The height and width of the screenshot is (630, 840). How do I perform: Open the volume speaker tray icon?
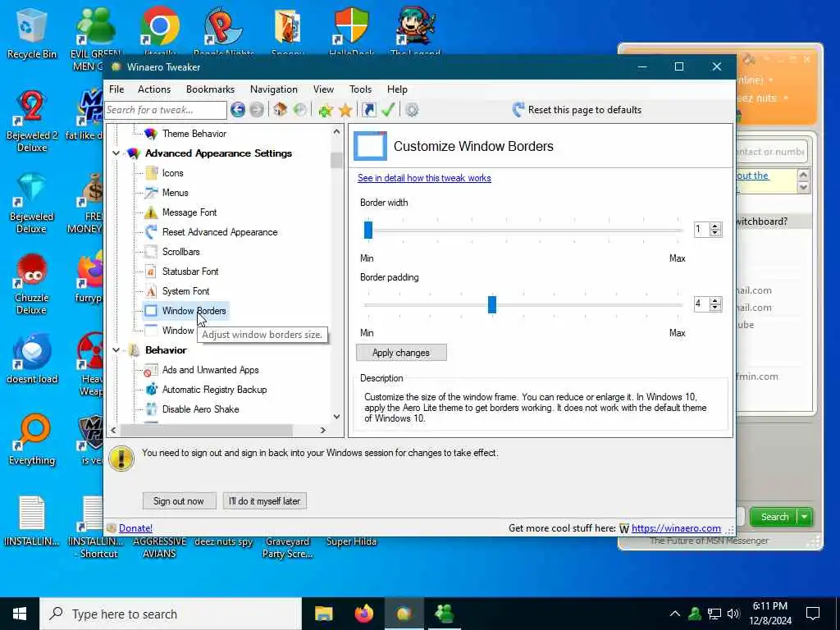733,614
